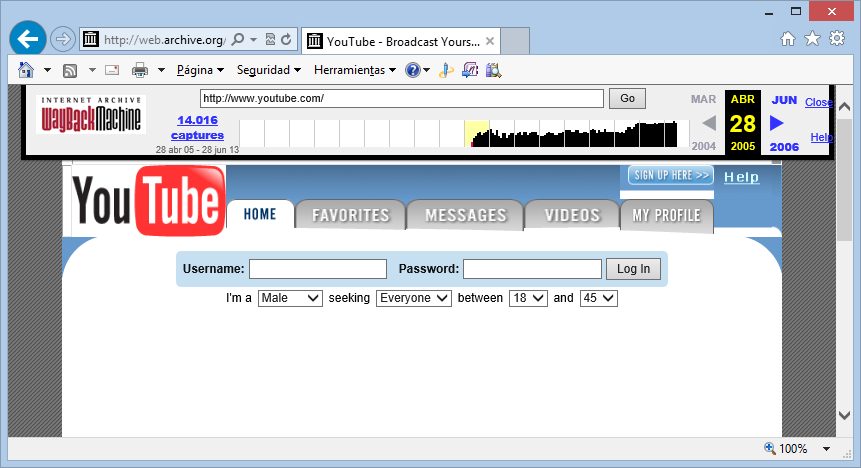
Task: Click the captures timeline graph
Action: [x=464, y=133]
